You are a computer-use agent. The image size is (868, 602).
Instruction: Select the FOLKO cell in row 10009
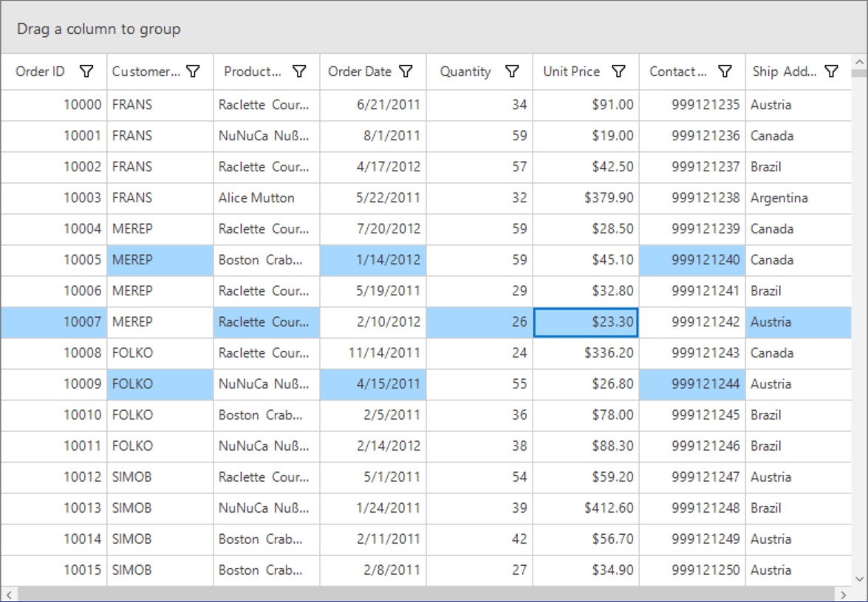[159, 384]
